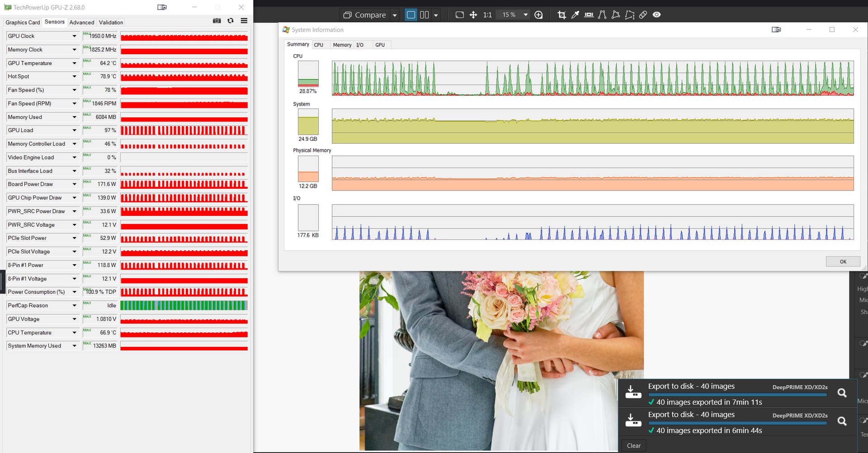The height and width of the screenshot is (453, 868).
Task: Toggle the local adjustments eye icon
Action: pos(657,15)
